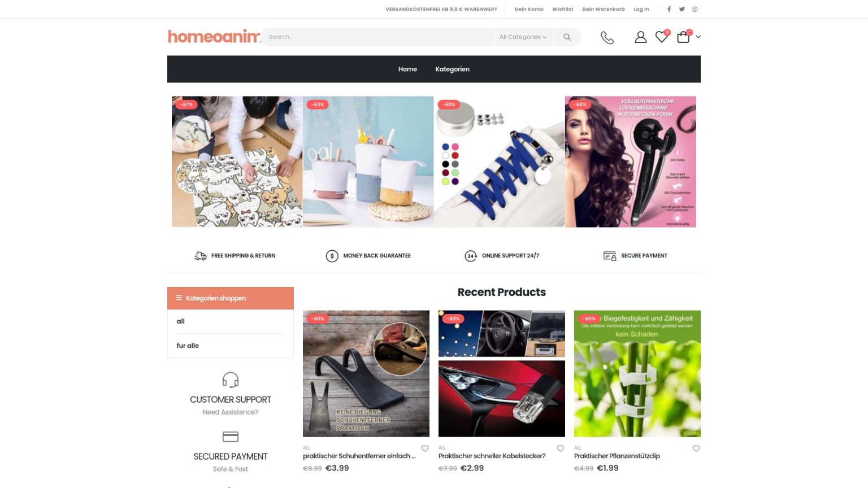Open the Kategorien menu item
This screenshot has height=488, width=868.
click(x=452, y=69)
